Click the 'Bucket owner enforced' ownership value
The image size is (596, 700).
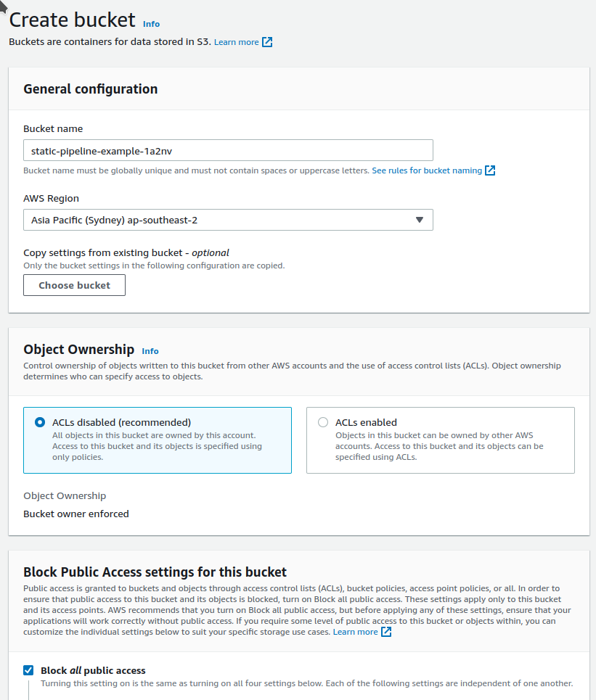click(x=76, y=514)
